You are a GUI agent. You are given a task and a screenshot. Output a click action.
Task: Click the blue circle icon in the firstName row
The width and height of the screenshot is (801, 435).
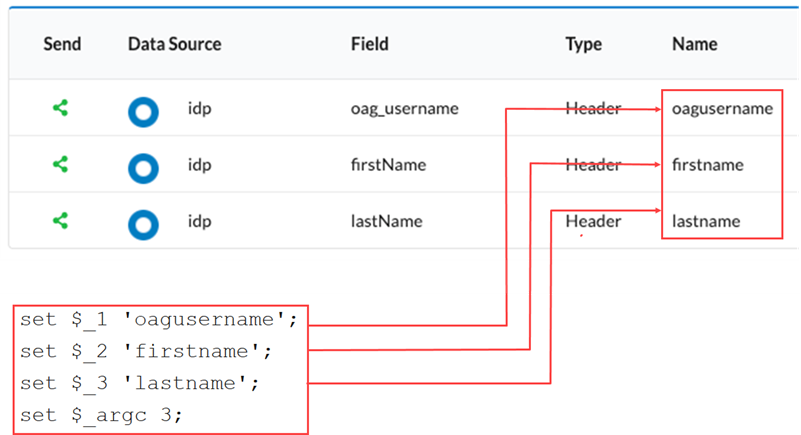pyautogui.click(x=143, y=168)
